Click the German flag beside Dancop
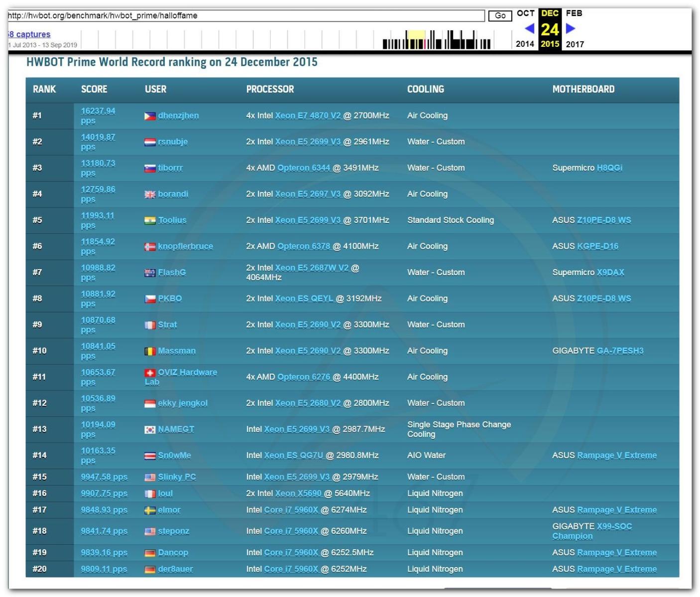Screen dimensions: 700x597 150,553
